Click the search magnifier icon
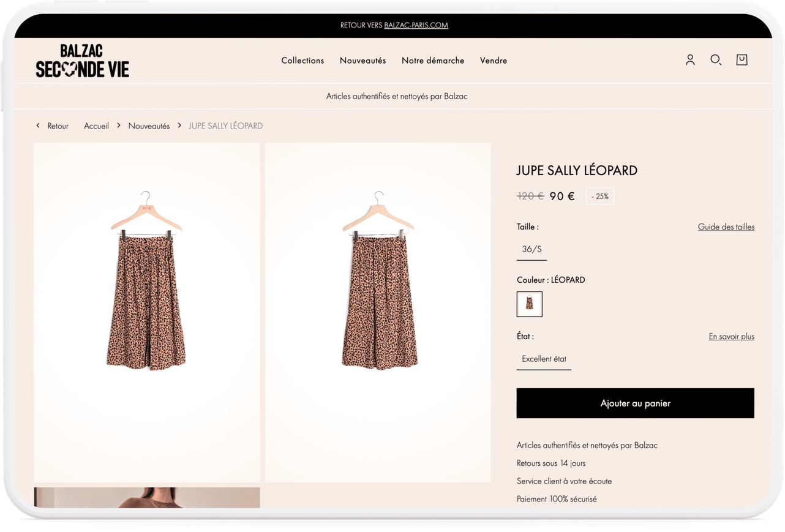The height and width of the screenshot is (532, 785). (x=715, y=60)
